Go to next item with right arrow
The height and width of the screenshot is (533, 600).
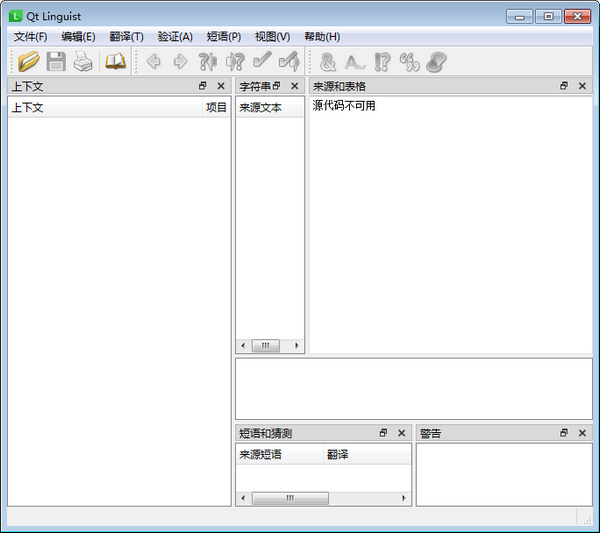click(180, 61)
